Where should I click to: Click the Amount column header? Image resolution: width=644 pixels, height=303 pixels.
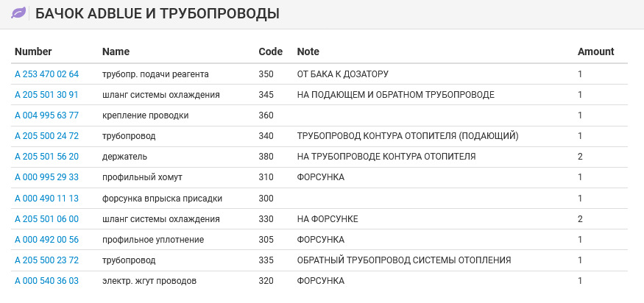596,51
